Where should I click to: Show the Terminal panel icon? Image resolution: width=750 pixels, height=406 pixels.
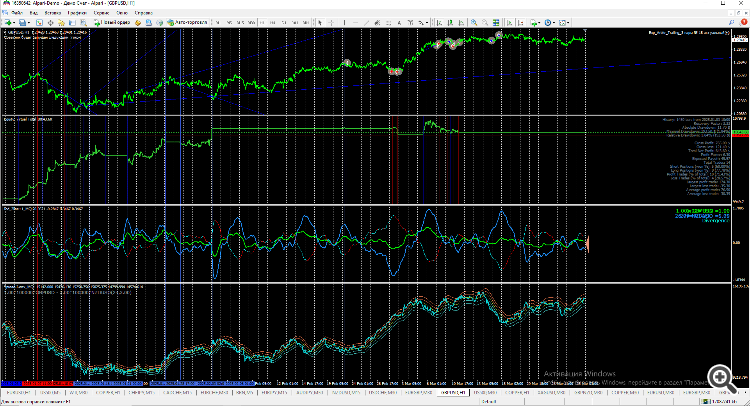[x=72, y=22]
